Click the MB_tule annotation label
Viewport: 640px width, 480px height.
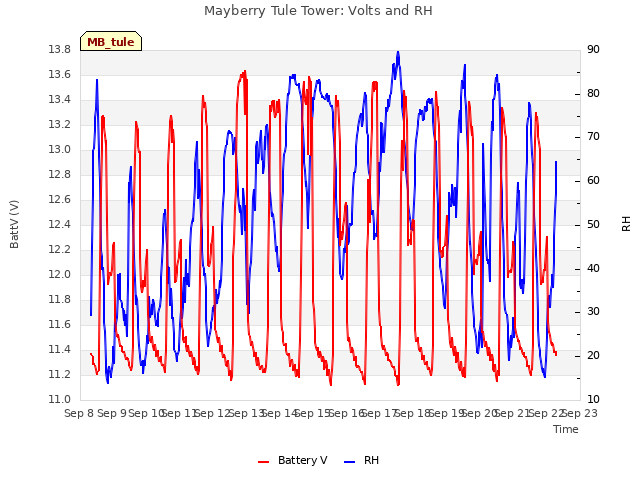point(111,42)
